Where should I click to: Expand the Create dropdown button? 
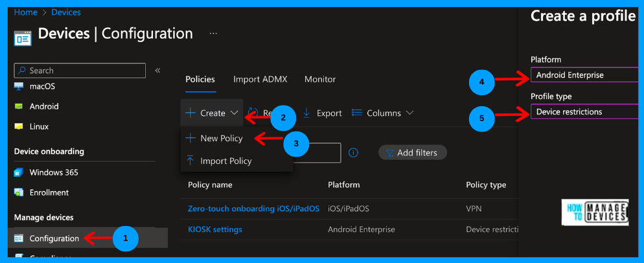212,113
